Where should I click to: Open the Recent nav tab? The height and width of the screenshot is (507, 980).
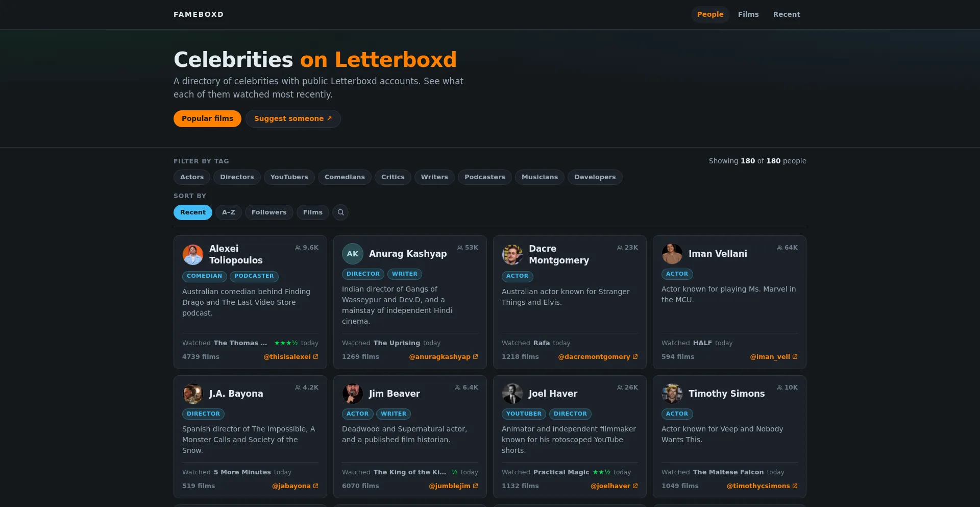click(x=787, y=14)
